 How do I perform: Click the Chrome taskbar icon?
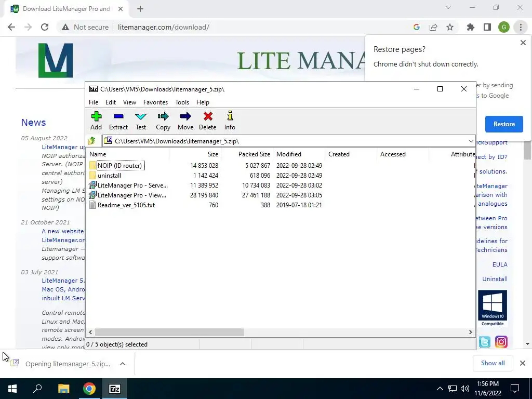click(89, 389)
